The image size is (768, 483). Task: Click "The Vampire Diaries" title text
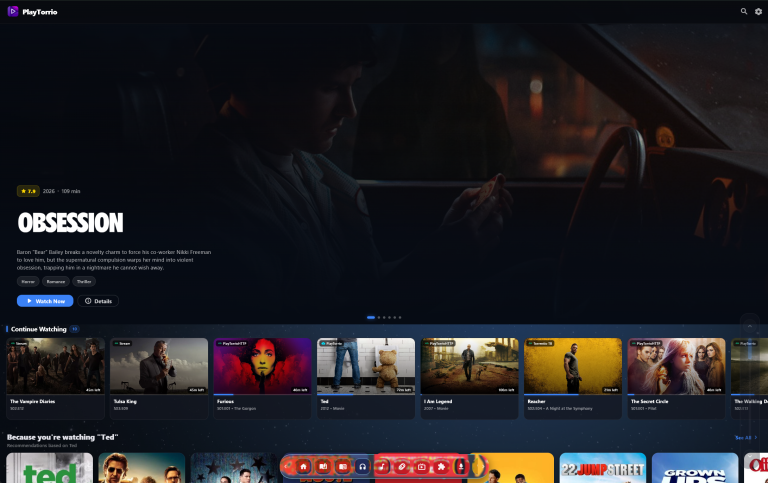33,401
